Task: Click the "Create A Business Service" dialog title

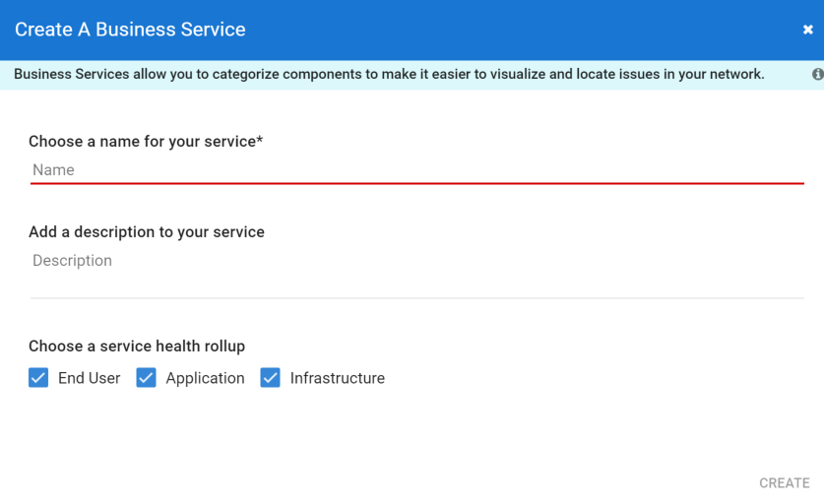Action: tap(130, 30)
